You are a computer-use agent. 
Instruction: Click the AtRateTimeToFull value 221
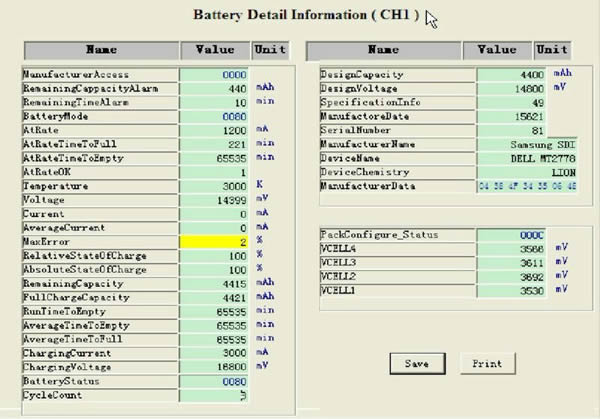pos(214,144)
